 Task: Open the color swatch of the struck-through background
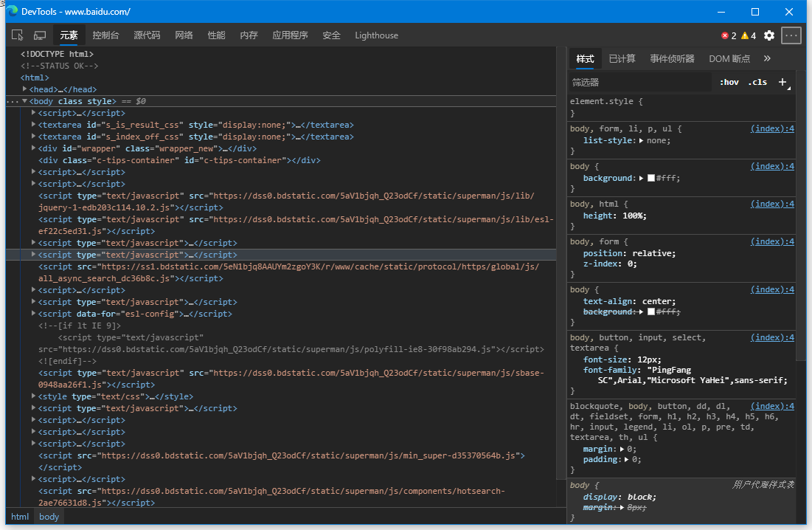point(651,312)
